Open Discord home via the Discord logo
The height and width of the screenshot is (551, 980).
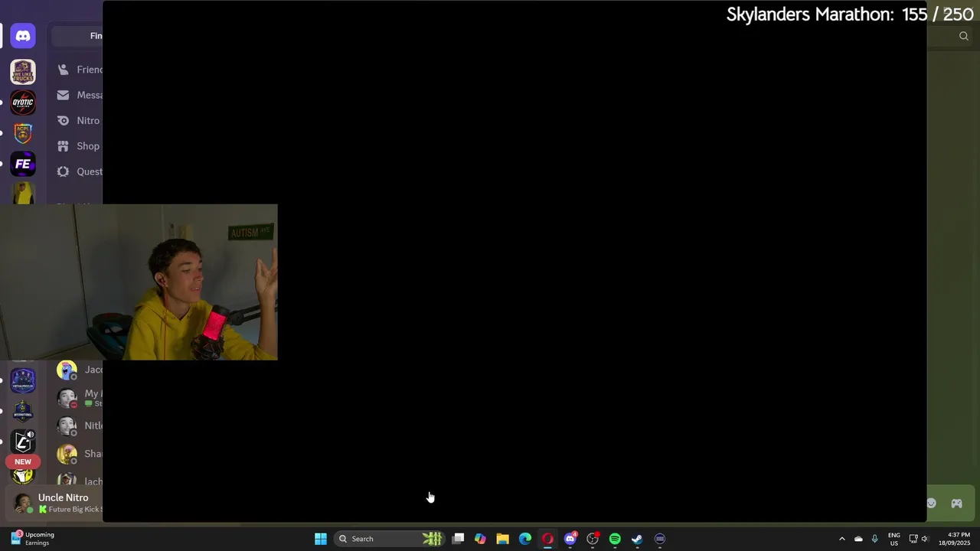click(23, 36)
